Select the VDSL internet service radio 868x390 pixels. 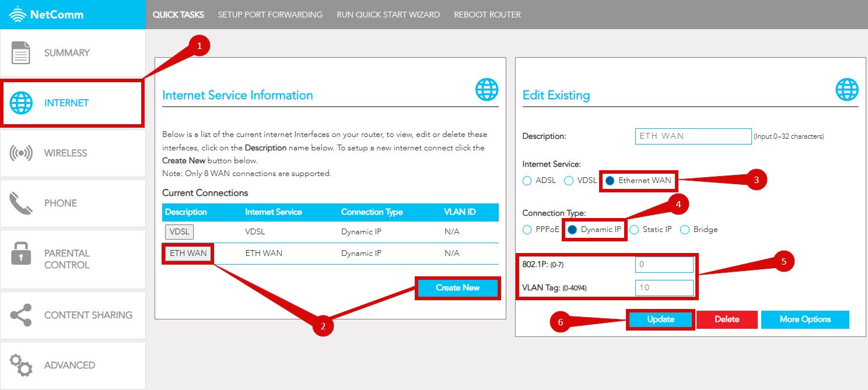coord(569,181)
